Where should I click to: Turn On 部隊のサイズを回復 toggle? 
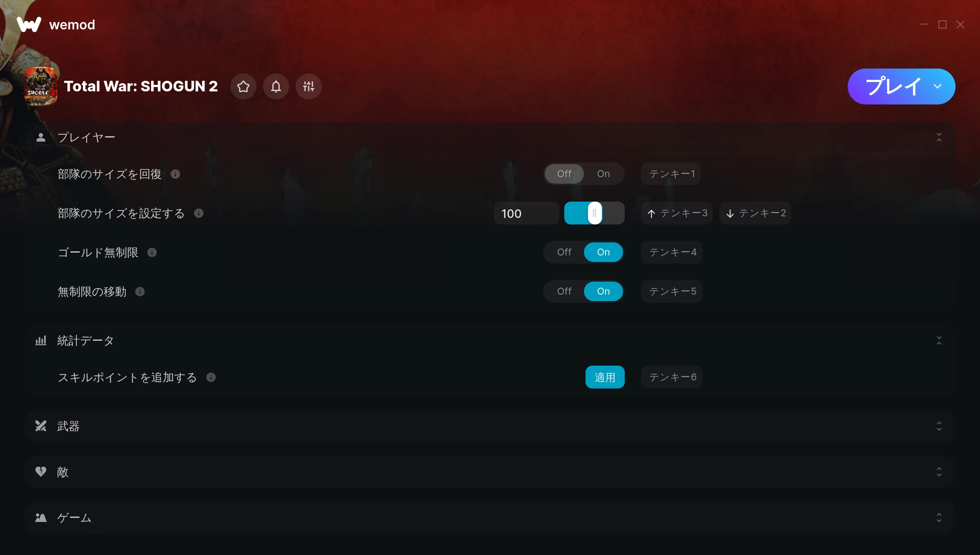point(604,174)
